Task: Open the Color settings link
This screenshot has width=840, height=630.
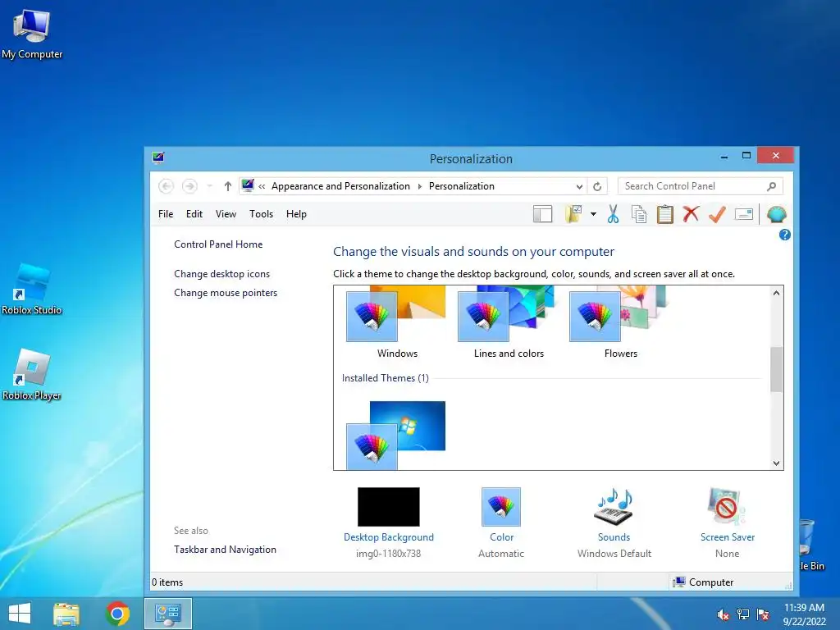Action: [x=501, y=537]
